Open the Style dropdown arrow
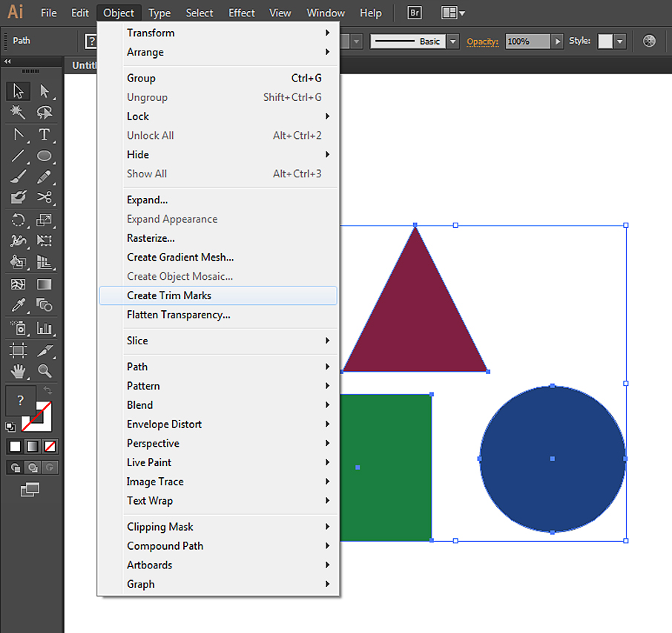This screenshot has height=633, width=672. pyautogui.click(x=620, y=42)
